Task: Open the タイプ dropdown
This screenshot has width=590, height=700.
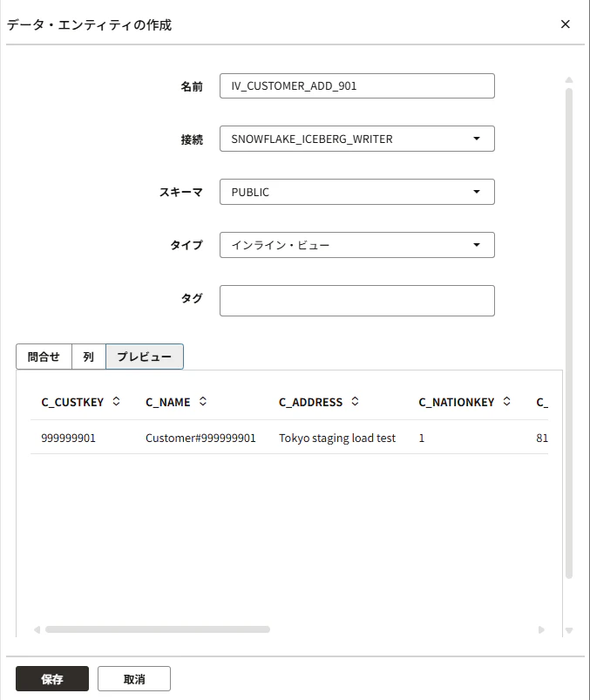Action: click(357, 245)
